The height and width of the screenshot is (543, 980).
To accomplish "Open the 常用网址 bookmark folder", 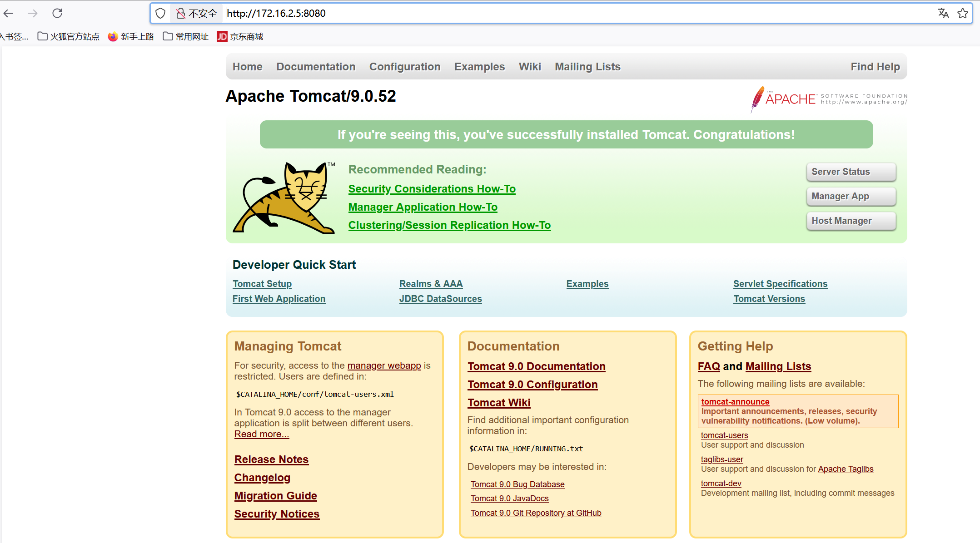I will (x=186, y=36).
